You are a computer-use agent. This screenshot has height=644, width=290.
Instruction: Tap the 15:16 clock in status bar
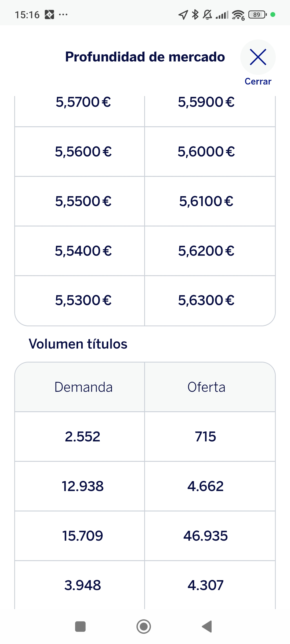(27, 15)
